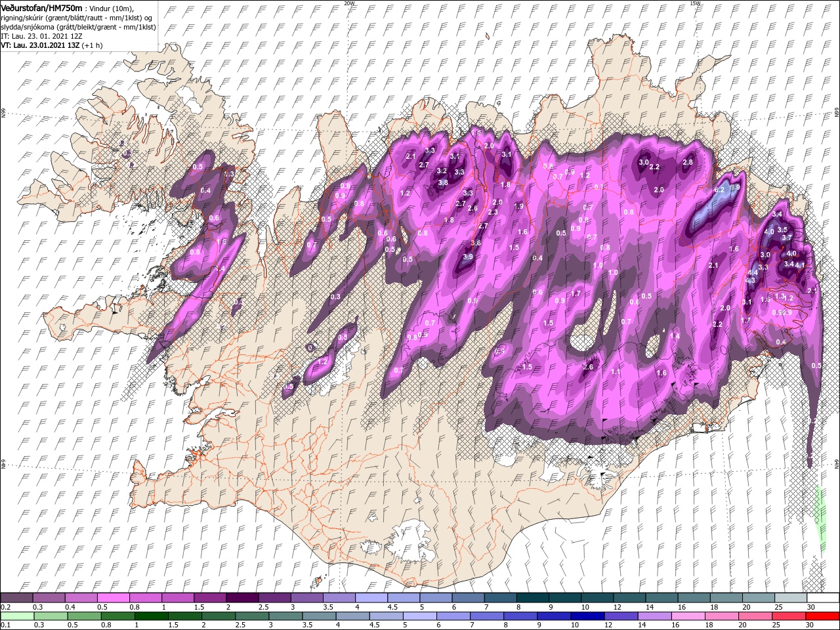Click the bright pink top-row swatch between 0.5 and 0.8

[114, 598]
